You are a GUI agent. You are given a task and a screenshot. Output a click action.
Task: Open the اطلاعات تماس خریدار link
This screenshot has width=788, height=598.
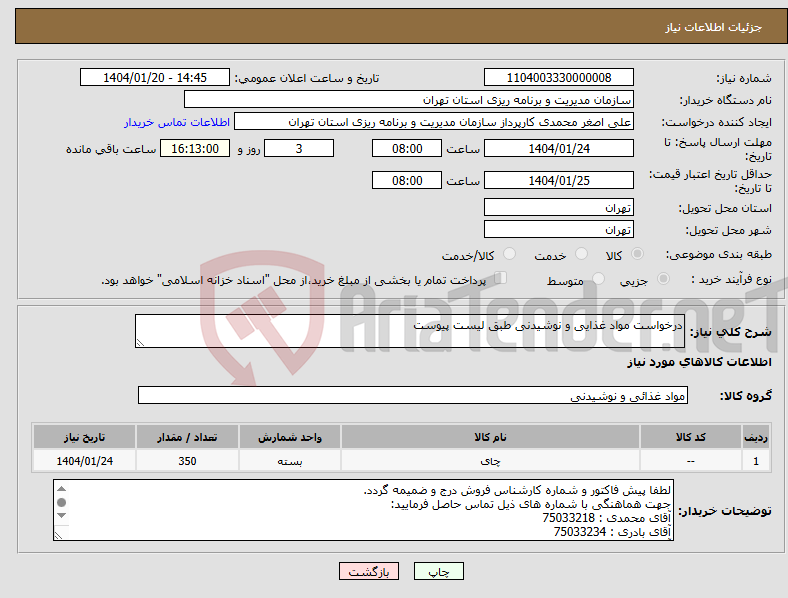click(177, 122)
